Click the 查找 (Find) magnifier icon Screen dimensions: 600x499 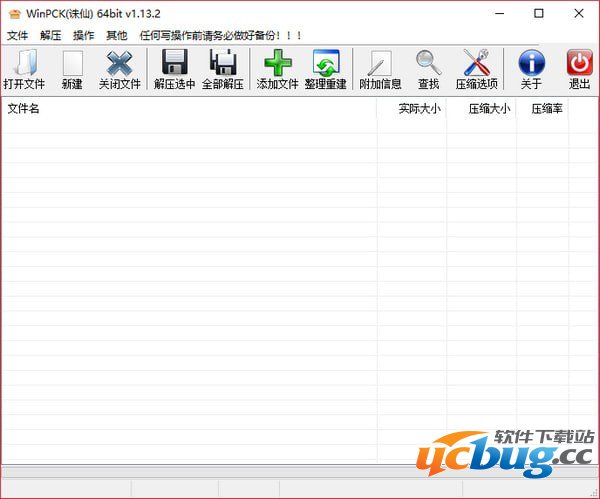428,64
